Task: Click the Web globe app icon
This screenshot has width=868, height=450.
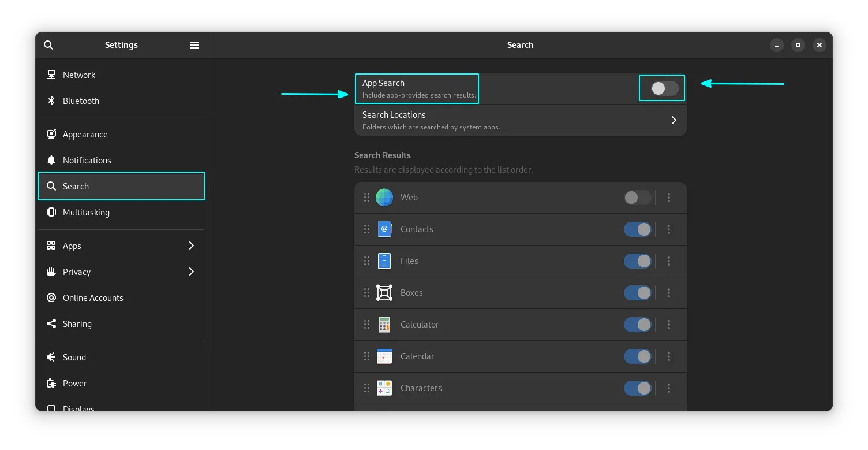Action: 384,198
